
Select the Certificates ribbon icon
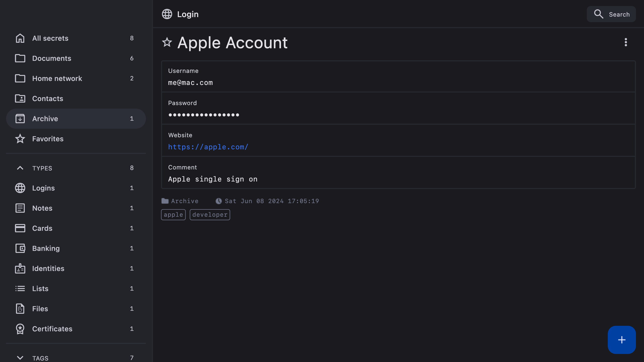point(20,329)
